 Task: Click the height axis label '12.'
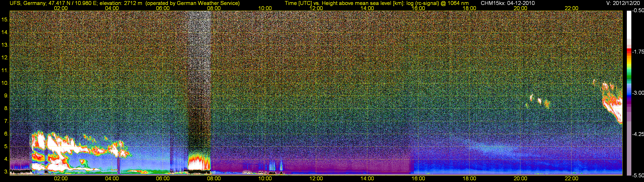(x=5, y=58)
